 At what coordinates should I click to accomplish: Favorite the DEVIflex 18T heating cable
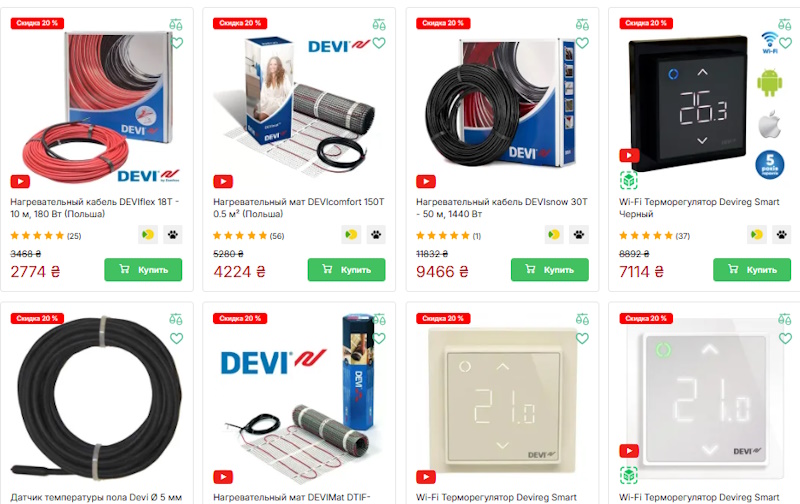pyautogui.click(x=177, y=43)
